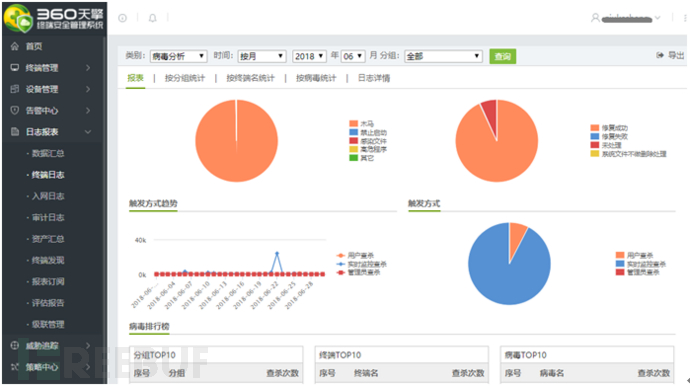Expand the 告警中心 submenu chevron
Screen dimensions: 690x387
(x=88, y=111)
